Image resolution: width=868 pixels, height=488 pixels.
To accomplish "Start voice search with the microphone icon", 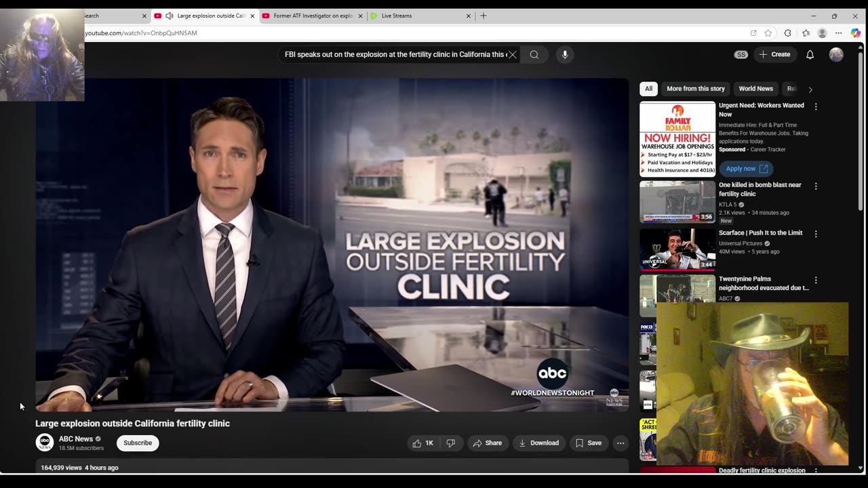I will pyautogui.click(x=565, y=55).
